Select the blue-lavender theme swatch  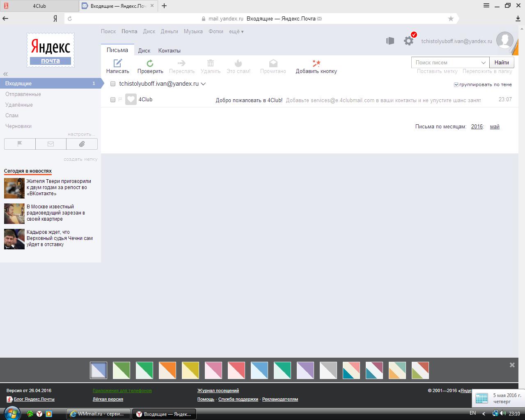click(x=99, y=370)
